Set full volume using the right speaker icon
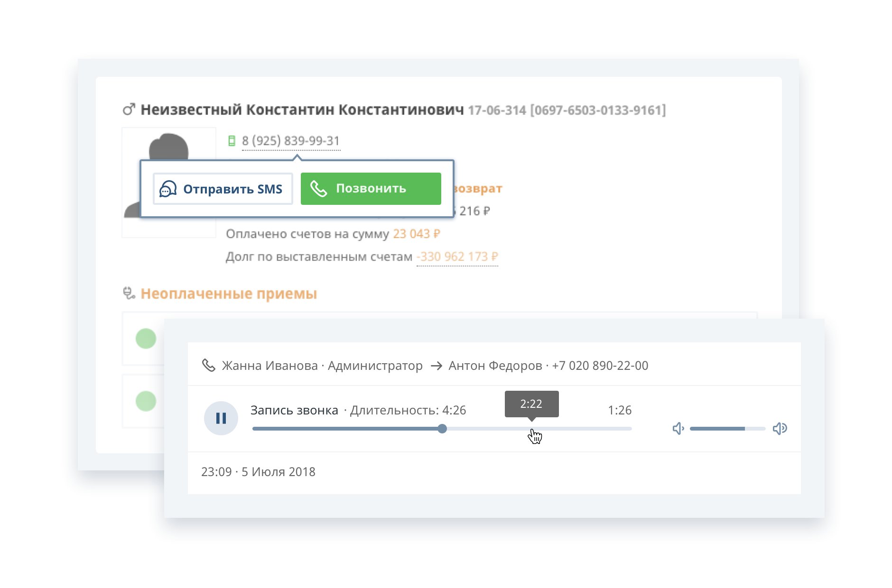The height and width of the screenshot is (588, 892). (780, 428)
